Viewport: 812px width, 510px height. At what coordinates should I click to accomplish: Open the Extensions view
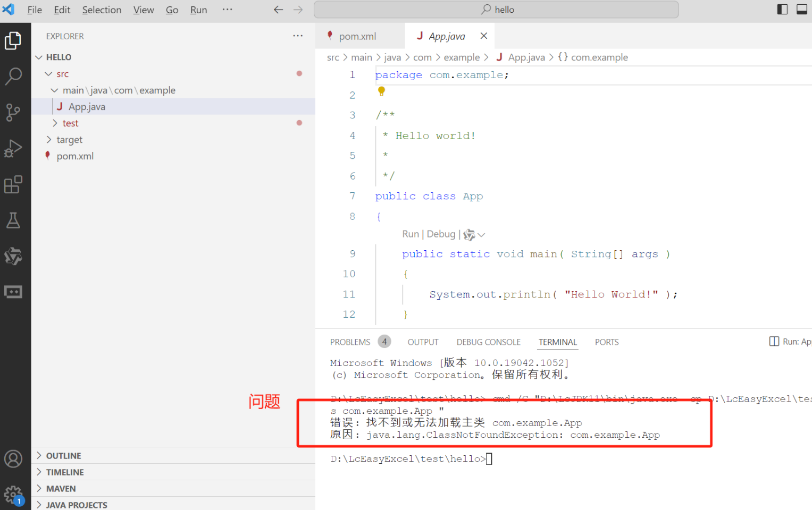click(x=14, y=184)
